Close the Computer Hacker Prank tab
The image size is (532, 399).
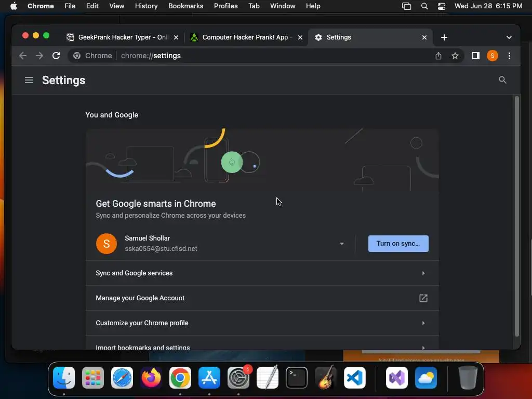click(300, 37)
